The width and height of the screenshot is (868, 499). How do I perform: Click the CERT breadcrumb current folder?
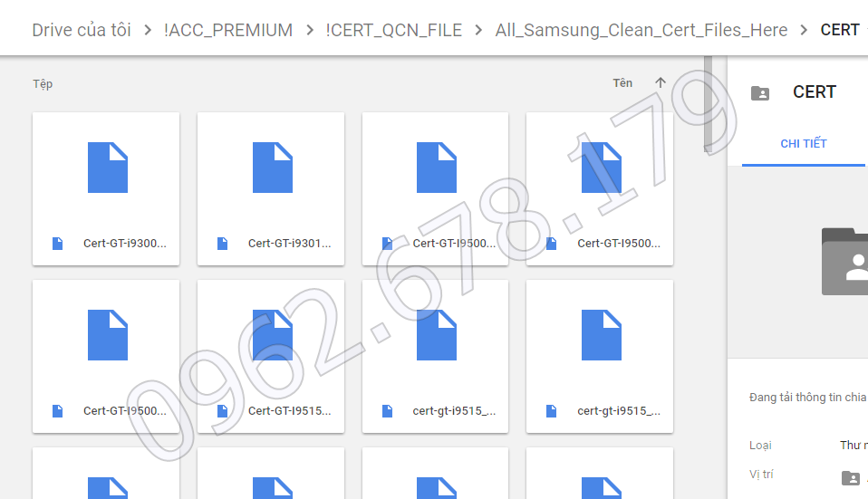pyautogui.click(x=840, y=30)
